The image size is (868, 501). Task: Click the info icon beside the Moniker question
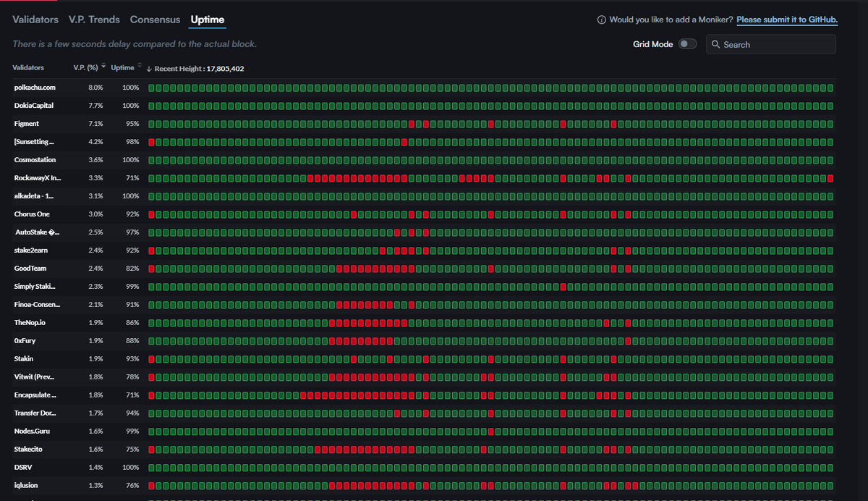coord(601,20)
